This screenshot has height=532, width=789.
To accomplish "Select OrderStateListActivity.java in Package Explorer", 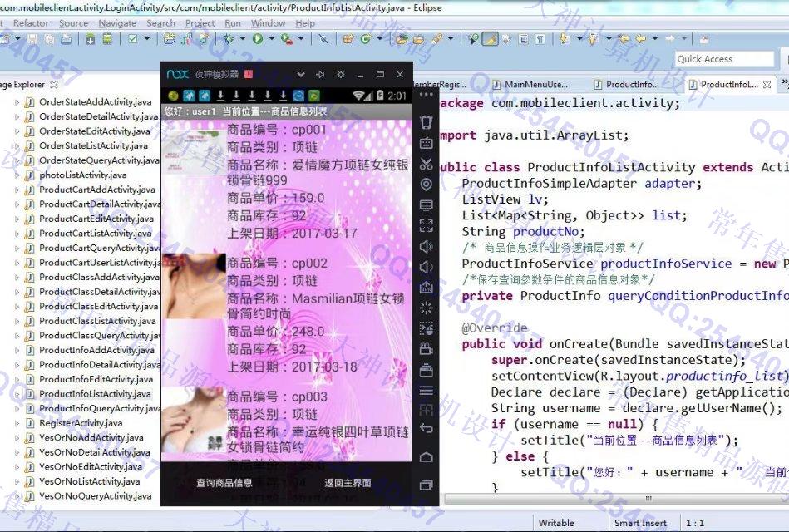I will point(93,146).
